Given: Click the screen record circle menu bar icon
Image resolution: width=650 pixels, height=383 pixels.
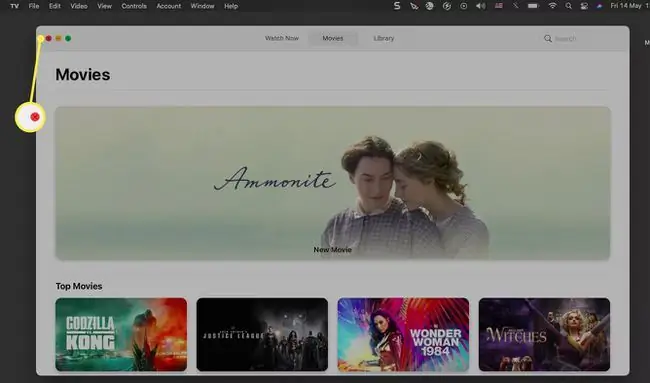Looking at the screenshot, I should [463, 6].
